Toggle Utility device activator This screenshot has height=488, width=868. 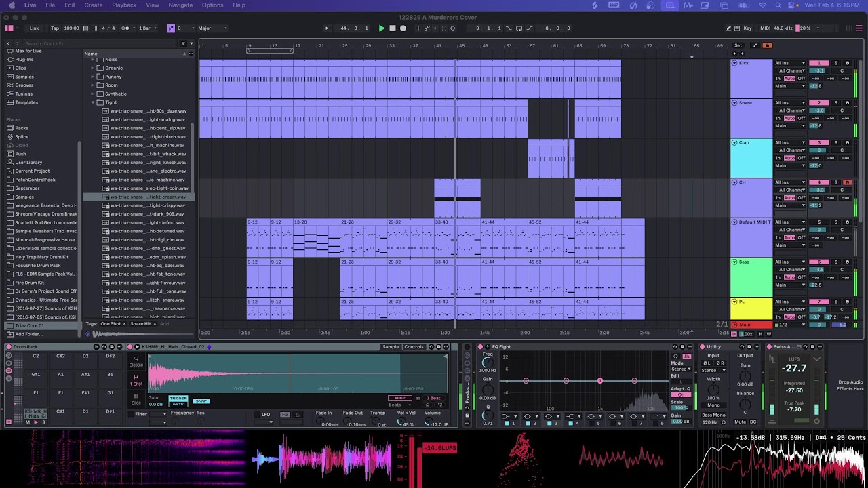click(702, 347)
